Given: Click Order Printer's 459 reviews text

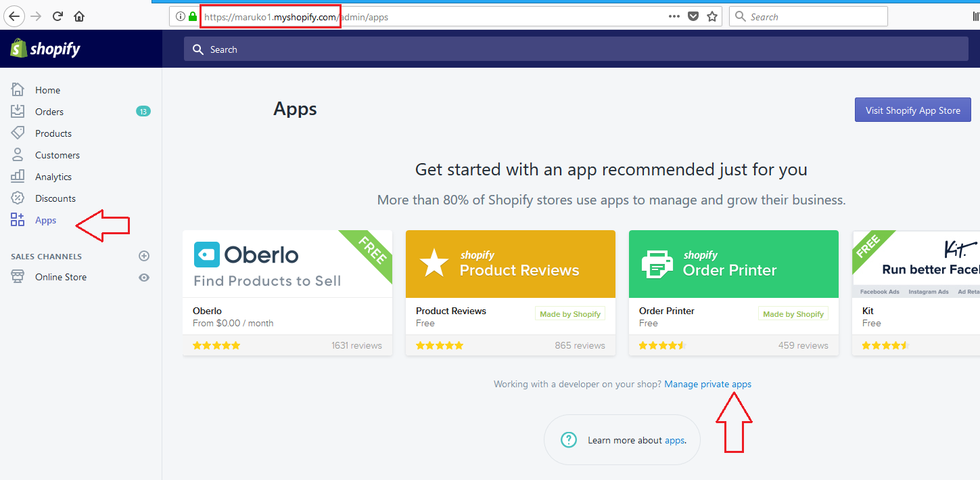Looking at the screenshot, I should [x=803, y=345].
